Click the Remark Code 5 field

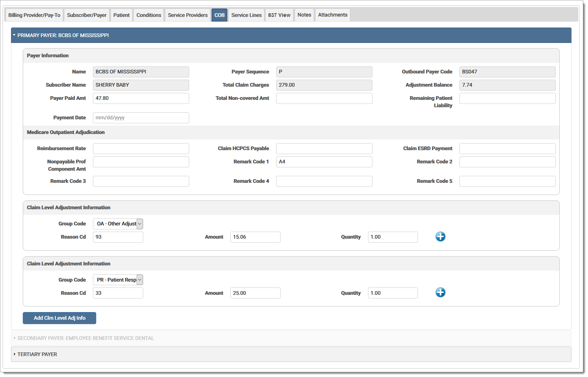tap(508, 181)
